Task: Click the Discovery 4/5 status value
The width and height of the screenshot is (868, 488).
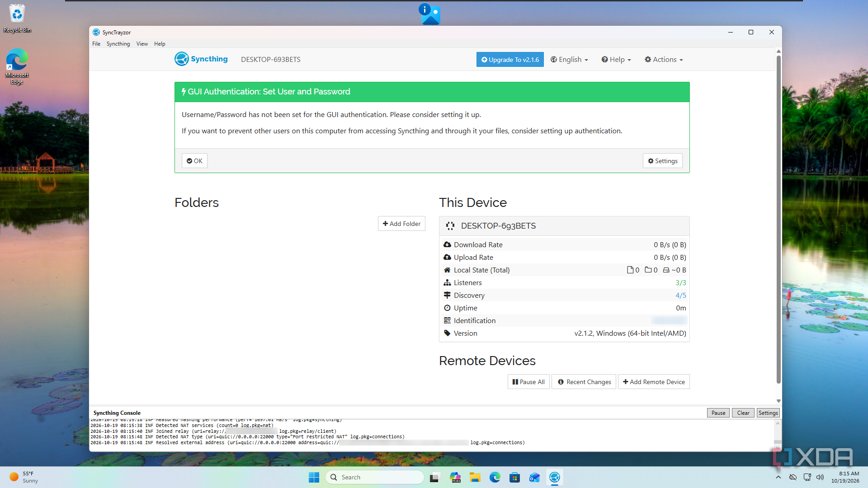Action: point(681,295)
